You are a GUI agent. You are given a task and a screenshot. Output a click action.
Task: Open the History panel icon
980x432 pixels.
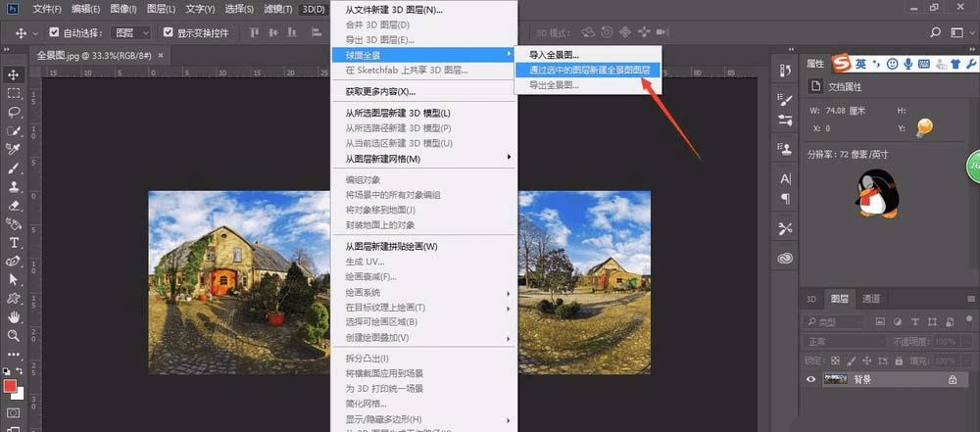click(x=785, y=70)
